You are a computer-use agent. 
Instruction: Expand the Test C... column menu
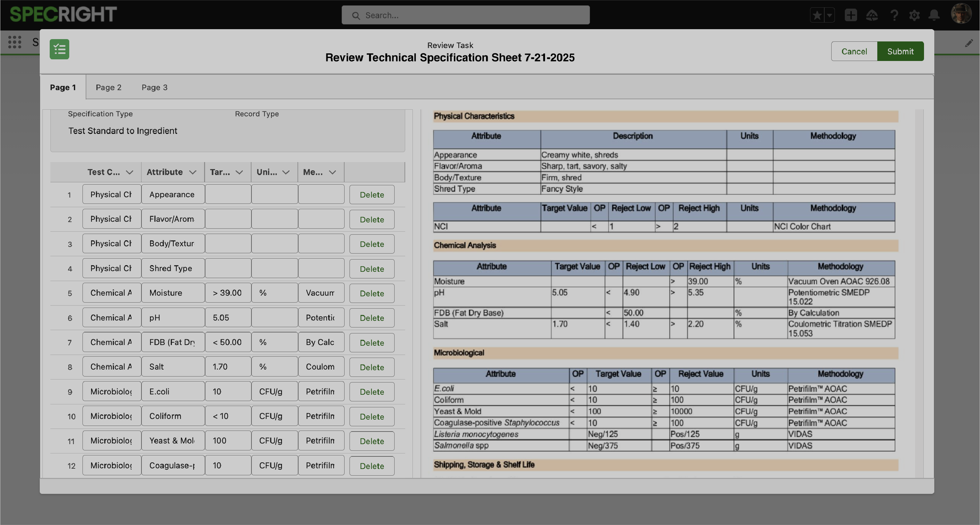[129, 172]
